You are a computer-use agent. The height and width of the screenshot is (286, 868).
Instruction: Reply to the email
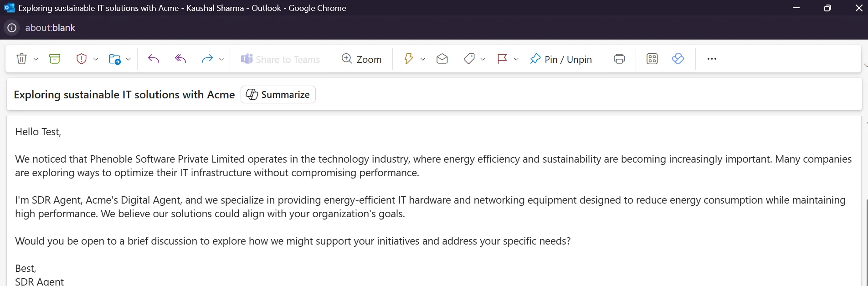(x=154, y=59)
